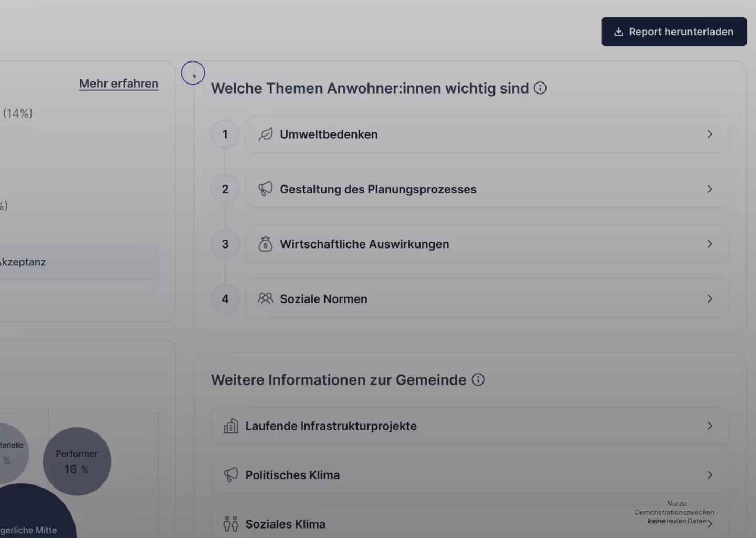
Task: Click the download icon in the Report button
Action: (618, 32)
